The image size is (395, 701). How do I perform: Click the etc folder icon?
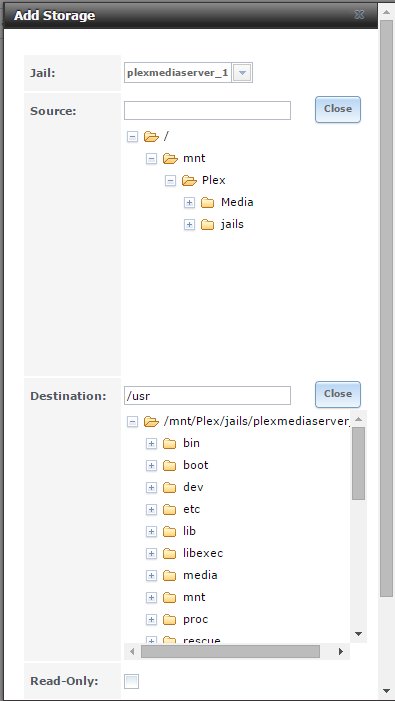click(169, 509)
